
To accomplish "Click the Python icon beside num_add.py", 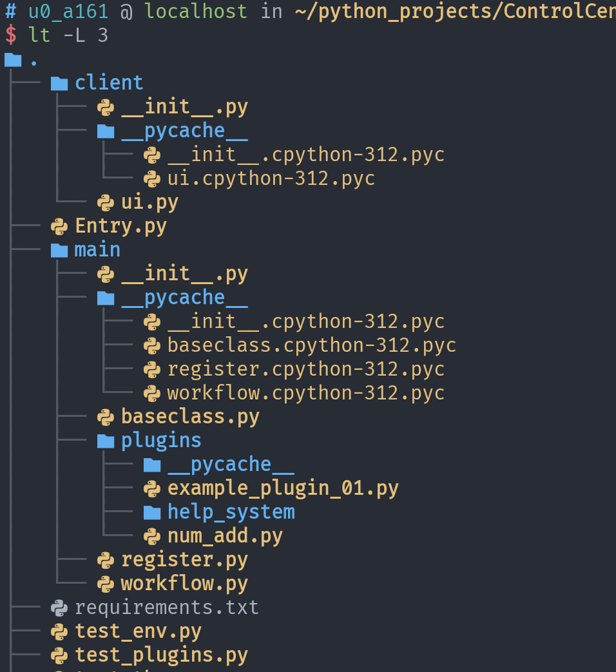I will [x=152, y=536].
